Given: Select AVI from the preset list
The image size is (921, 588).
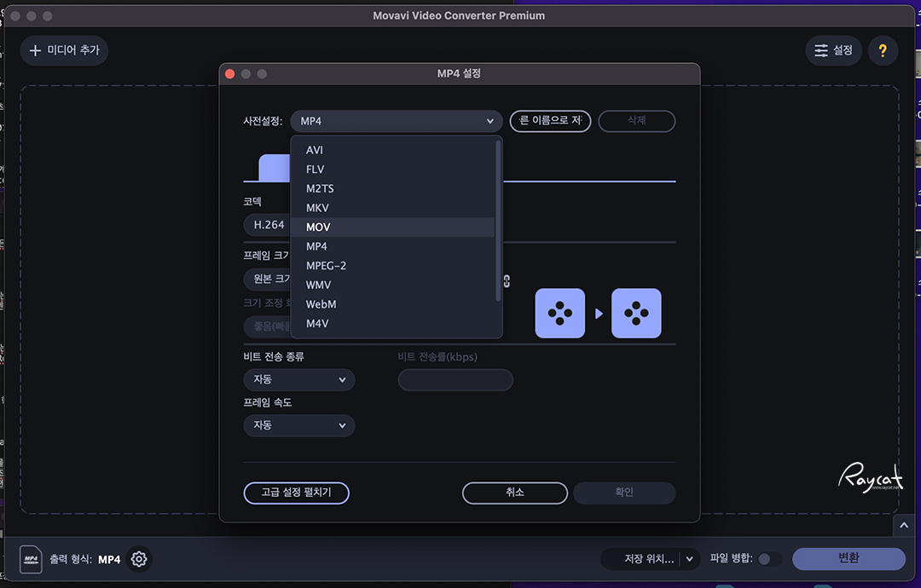Looking at the screenshot, I should click(392, 150).
